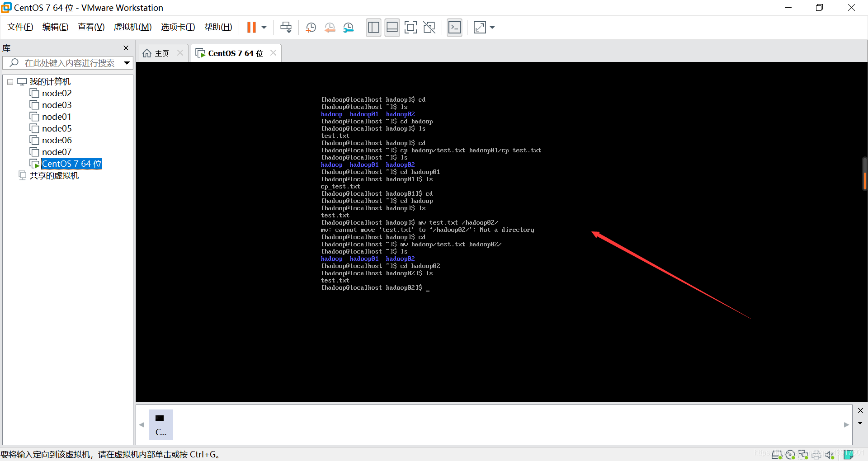Click the stretch guest display icon
Image resolution: width=868 pixels, height=461 pixels.
point(480,28)
